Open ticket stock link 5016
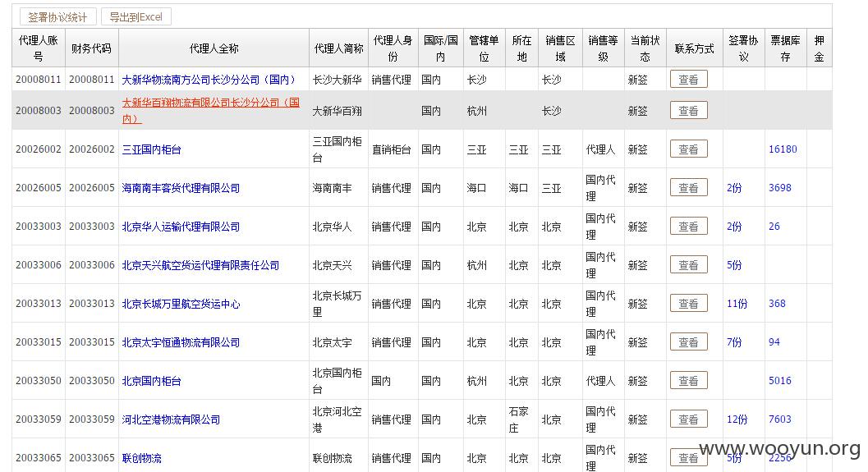The width and height of the screenshot is (868, 472). (x=780, y=381)
